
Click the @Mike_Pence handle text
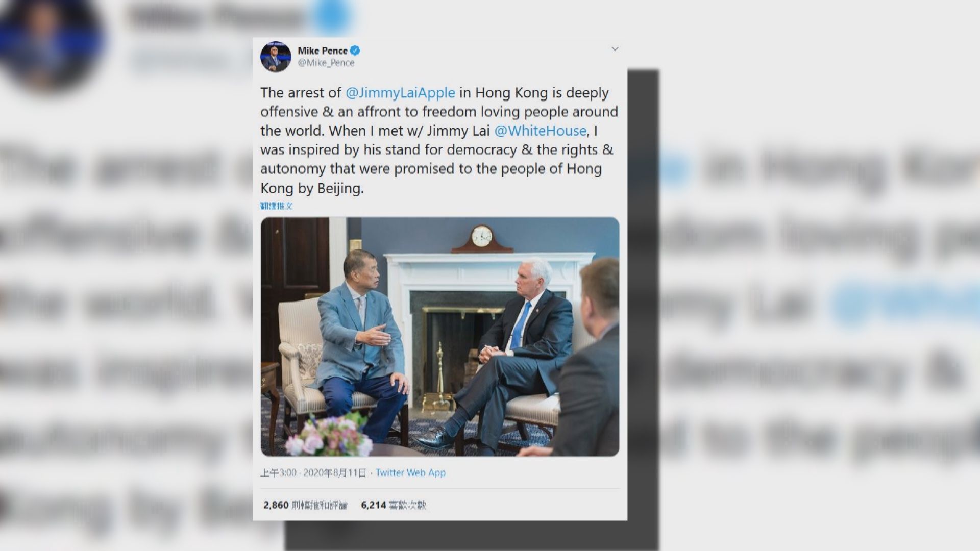pyautogui.click(x=326, y=63)
